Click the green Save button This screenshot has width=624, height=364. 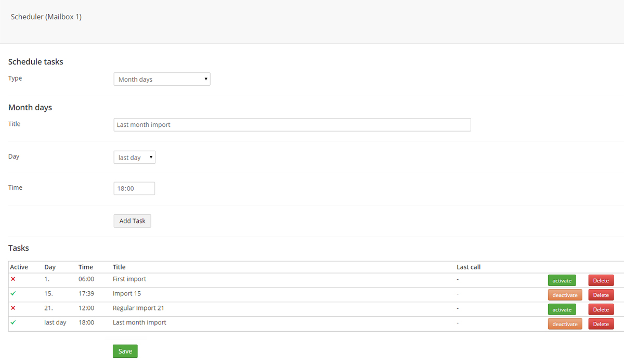point(125,351)
